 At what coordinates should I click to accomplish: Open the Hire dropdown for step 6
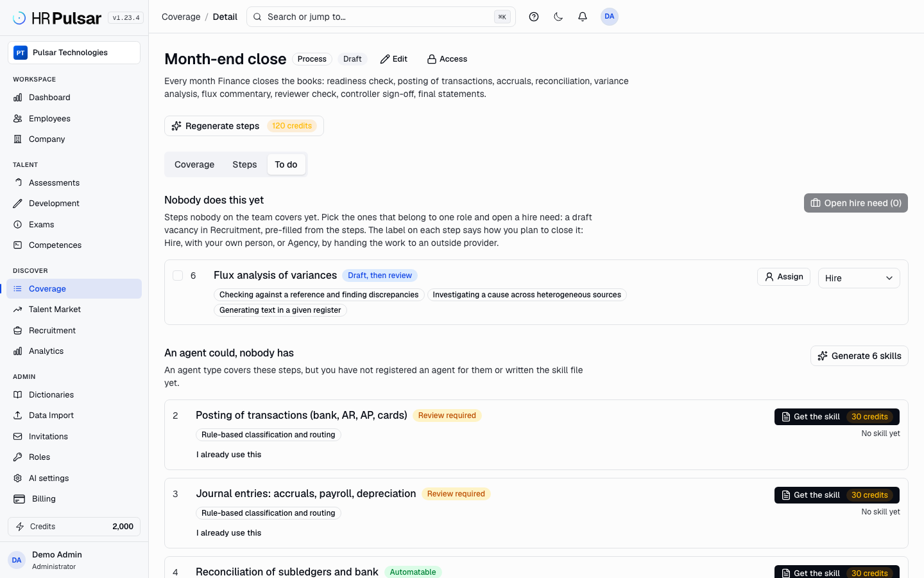click(x=859, y=278)
